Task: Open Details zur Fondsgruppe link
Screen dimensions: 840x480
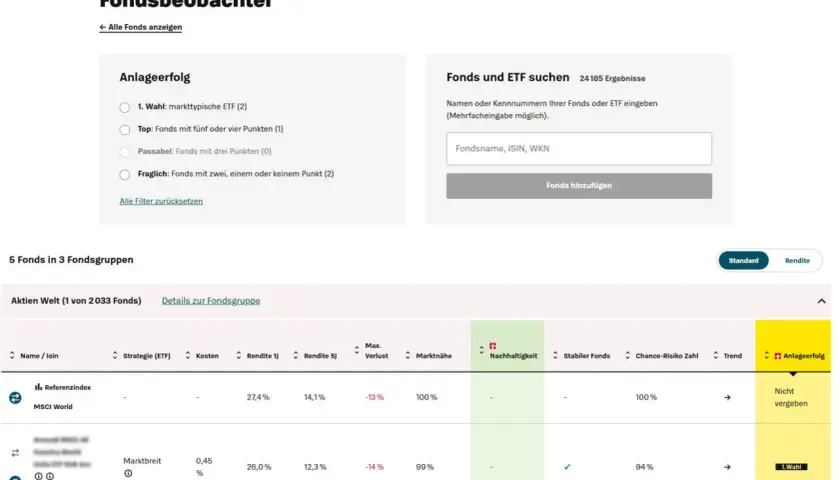Action: click(x=211, y=301)
